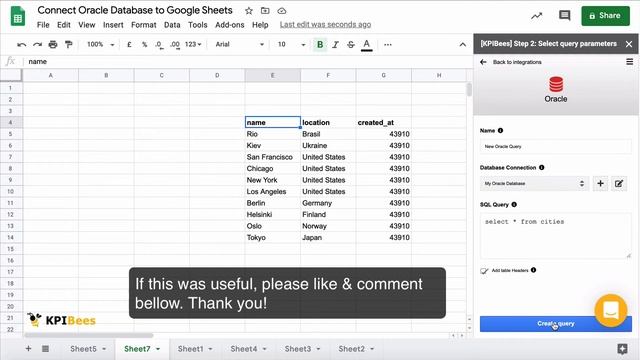640x360 pixels.
Task: Open the Insert menu
Action: click(113, 25)
